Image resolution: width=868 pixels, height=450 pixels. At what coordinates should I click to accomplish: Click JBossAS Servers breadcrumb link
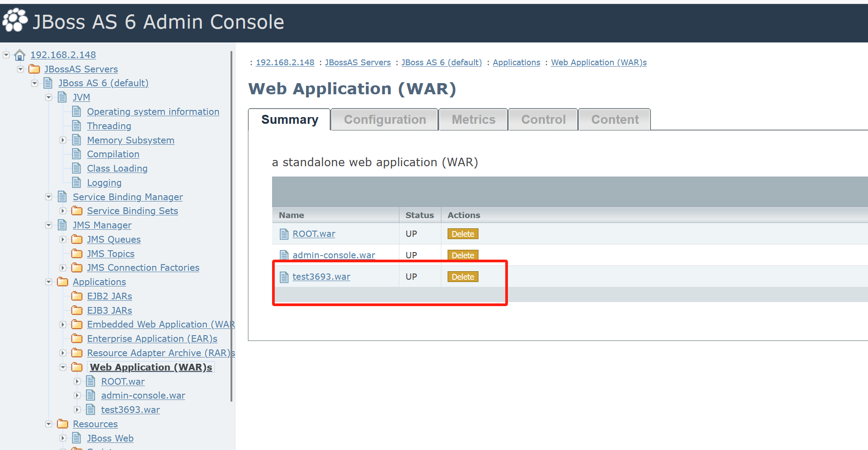(358, 63)
